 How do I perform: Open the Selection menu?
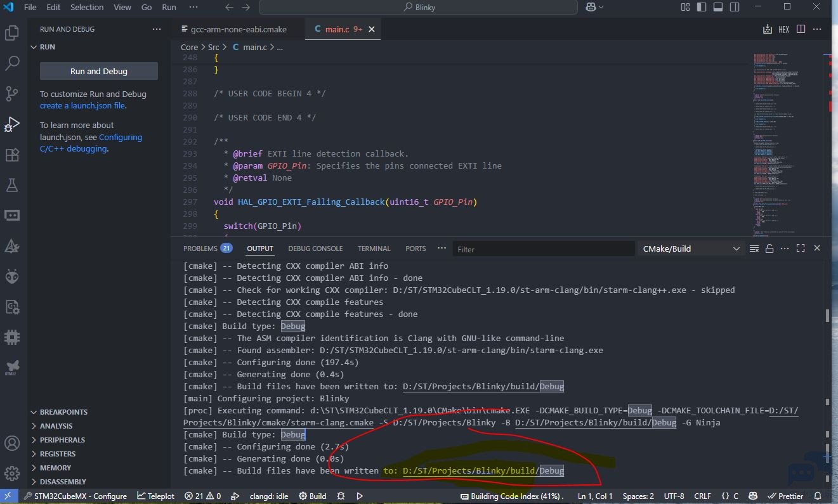pos(87,7)
